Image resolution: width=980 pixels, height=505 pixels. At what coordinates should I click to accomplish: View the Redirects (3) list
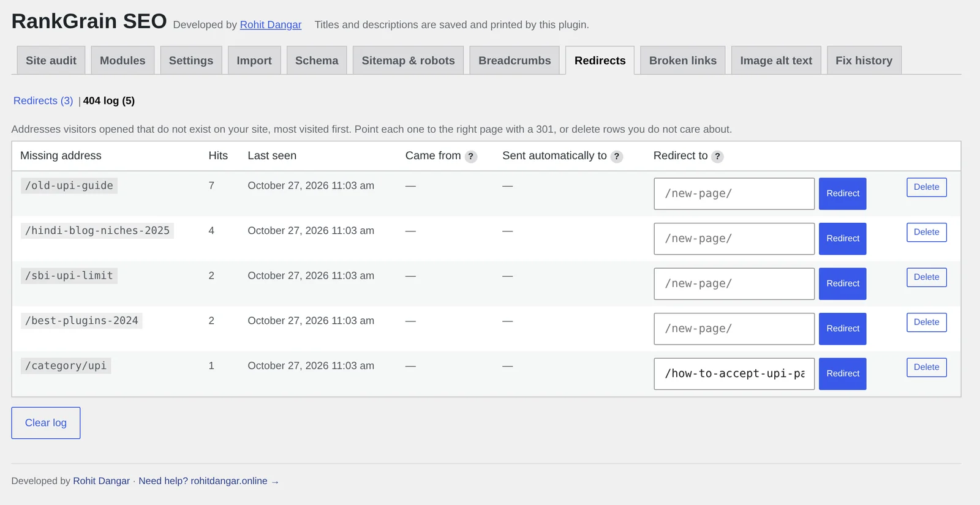coord(43,101)
